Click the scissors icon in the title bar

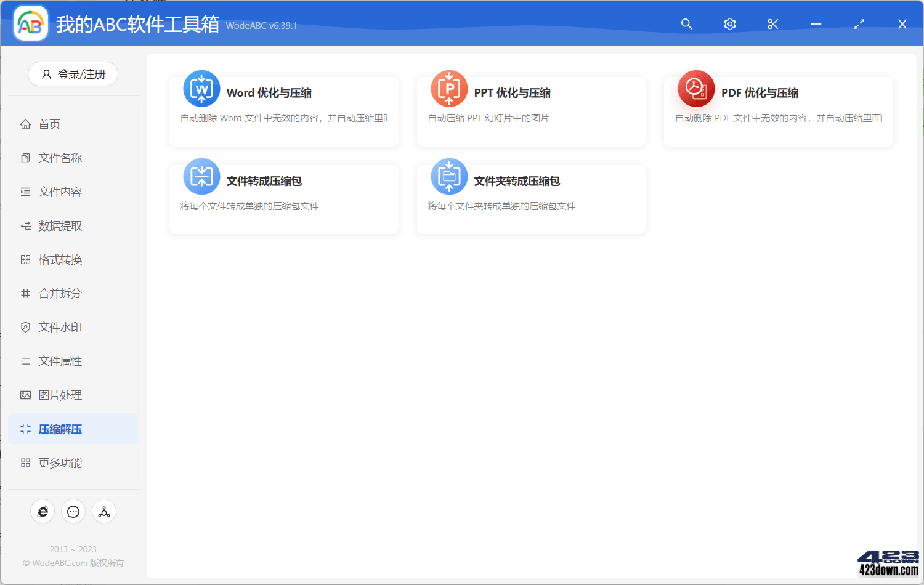772,23
